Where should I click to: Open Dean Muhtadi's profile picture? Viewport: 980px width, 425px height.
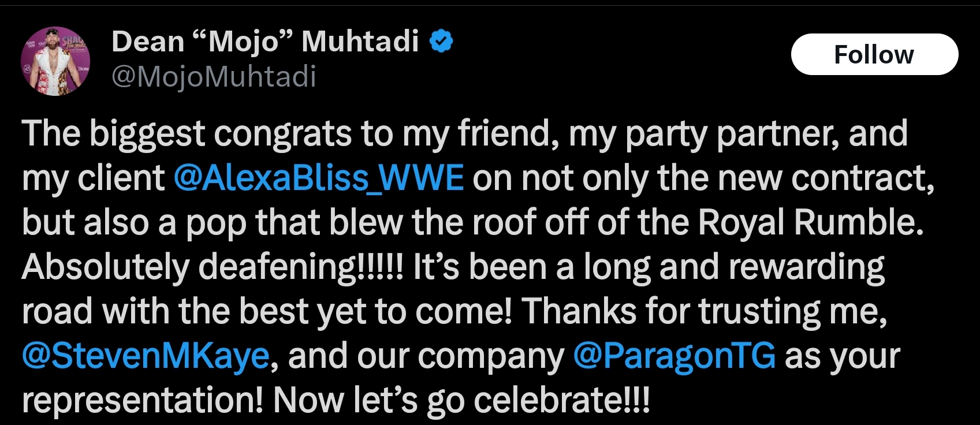pyautogui.click(x=55, y=60)
